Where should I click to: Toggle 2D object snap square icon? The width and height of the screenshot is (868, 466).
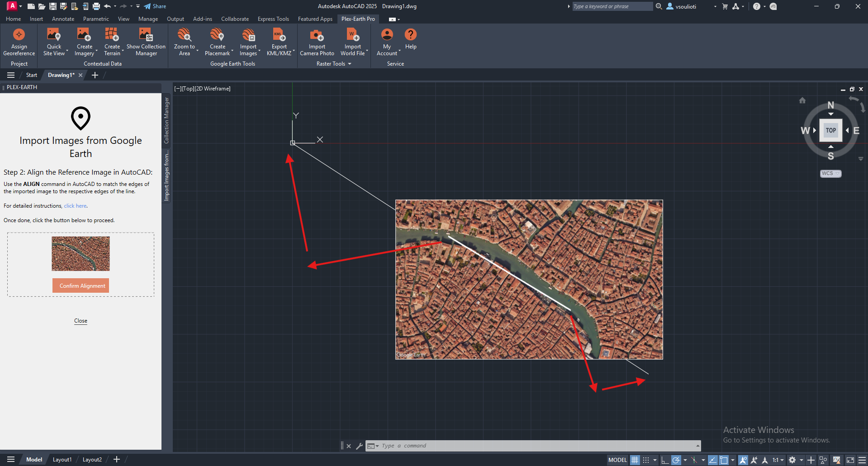tap(724, 460)
